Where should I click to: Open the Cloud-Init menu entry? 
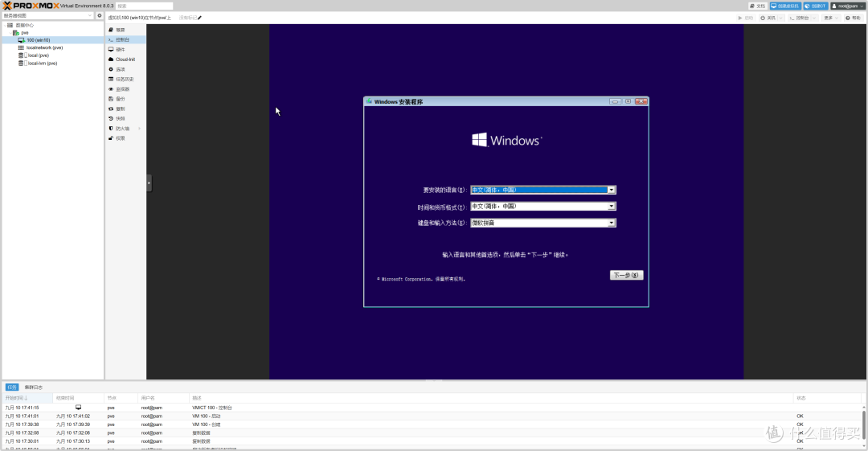[x=125, y=59]
